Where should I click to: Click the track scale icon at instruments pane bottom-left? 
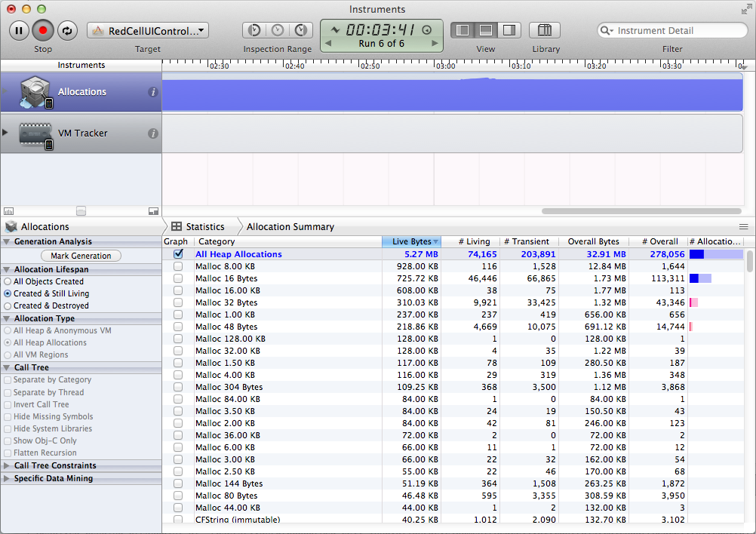(9, 211)
